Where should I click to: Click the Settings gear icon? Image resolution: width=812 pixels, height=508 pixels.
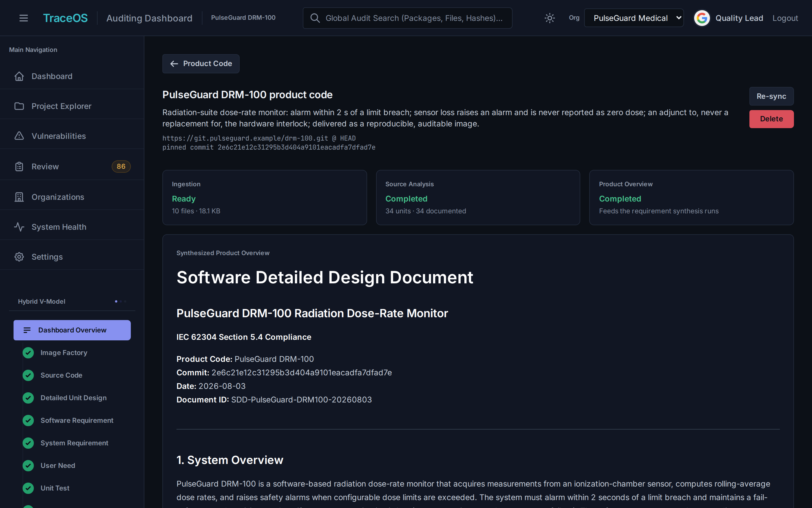(x=19, y=257)
